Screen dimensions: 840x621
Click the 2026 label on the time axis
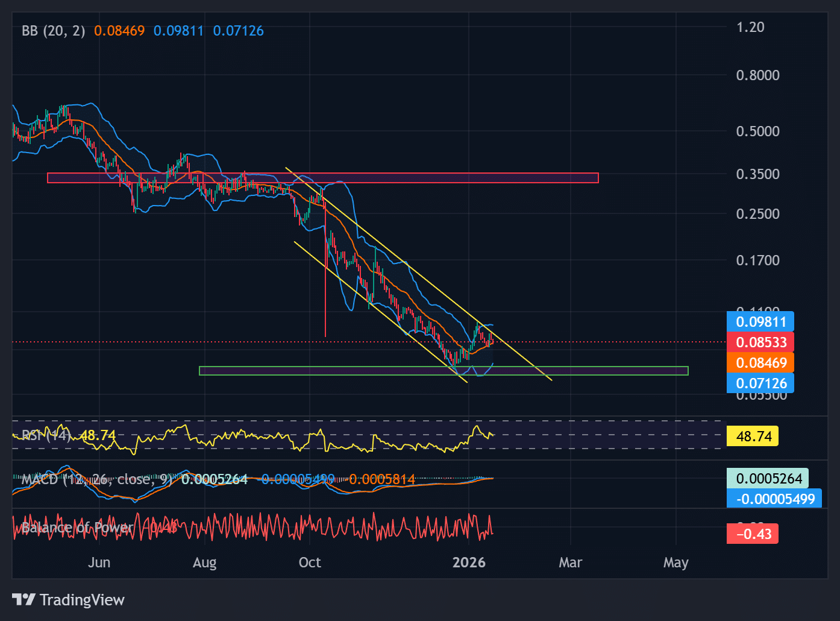pos(470,562)
